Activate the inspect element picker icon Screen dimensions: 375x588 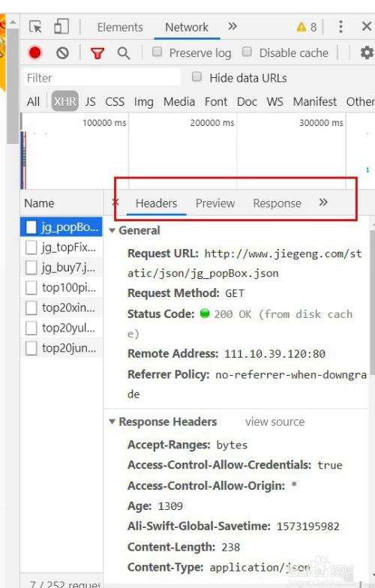(x=36, y=27)
